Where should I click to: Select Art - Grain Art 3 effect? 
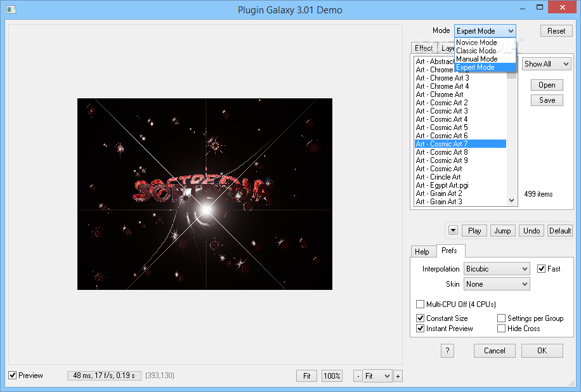point(460,202)
